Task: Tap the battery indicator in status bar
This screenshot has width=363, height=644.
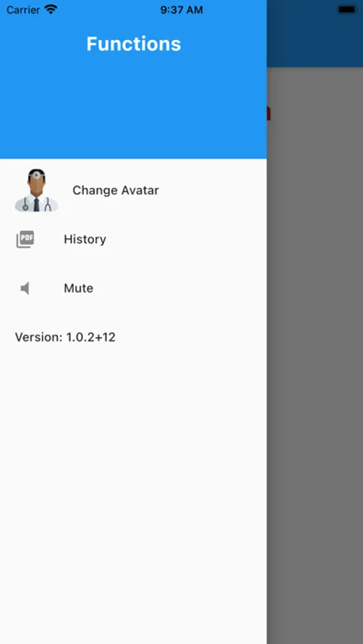Action: (347, 9)
